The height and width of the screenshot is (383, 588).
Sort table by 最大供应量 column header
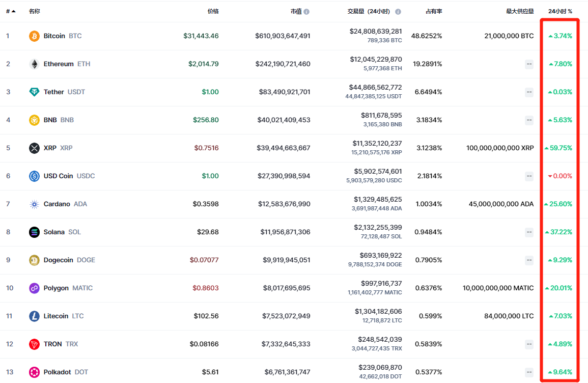[x=520, y=11]
